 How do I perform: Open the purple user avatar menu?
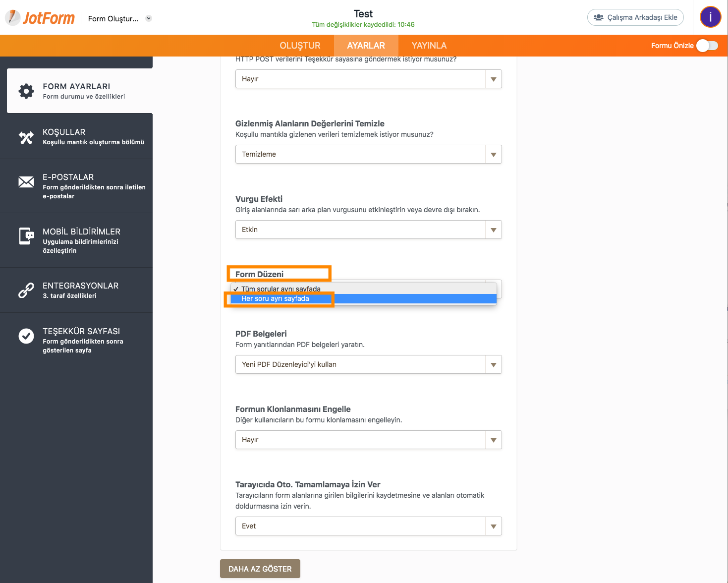[x=710, y=17]
